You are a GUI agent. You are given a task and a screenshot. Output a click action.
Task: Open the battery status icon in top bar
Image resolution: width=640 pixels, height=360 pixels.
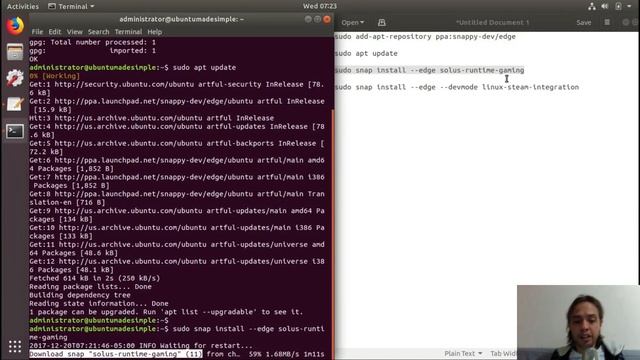pyautogui.click(x=618, y=6)
